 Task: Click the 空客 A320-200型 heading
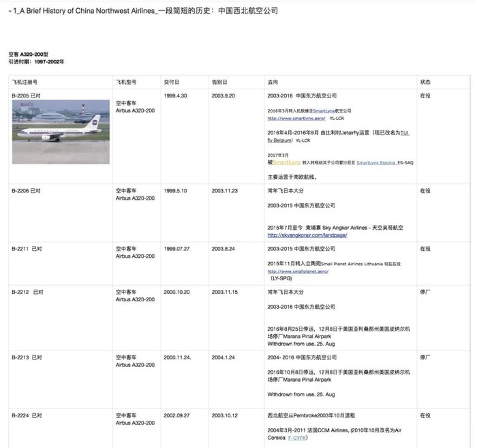click(x=29, y=54)
